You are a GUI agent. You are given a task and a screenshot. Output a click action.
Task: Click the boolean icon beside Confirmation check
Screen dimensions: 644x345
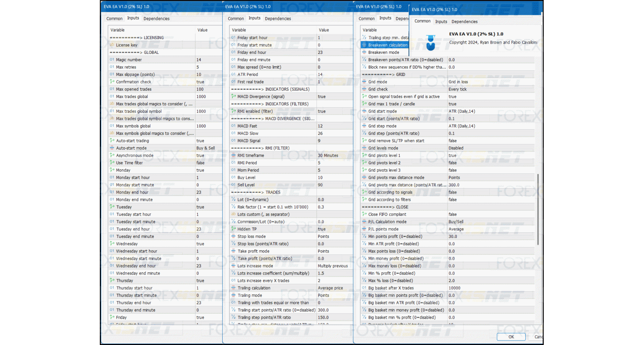[112, 82]
